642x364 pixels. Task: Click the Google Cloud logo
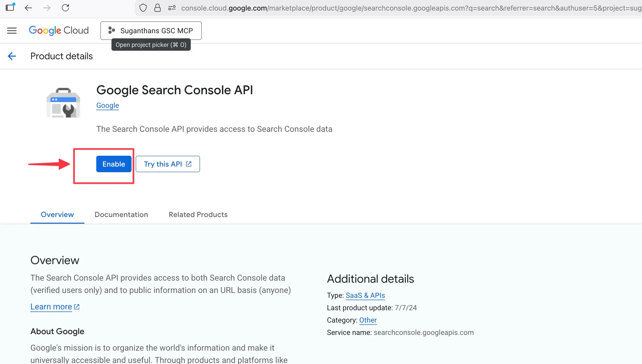coord(59,30)
